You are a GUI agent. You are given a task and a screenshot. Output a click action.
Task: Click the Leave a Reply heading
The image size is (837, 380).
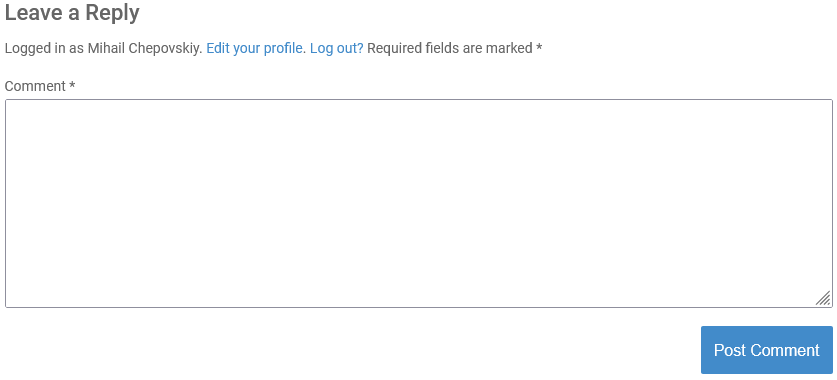[x=72, y=12]
